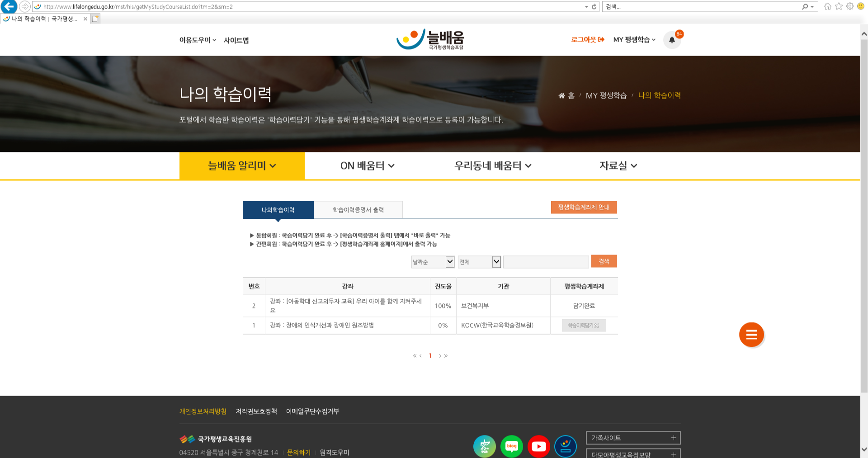
Task: Click the scrollbar up arrow
Action: [x=864, y=34]
